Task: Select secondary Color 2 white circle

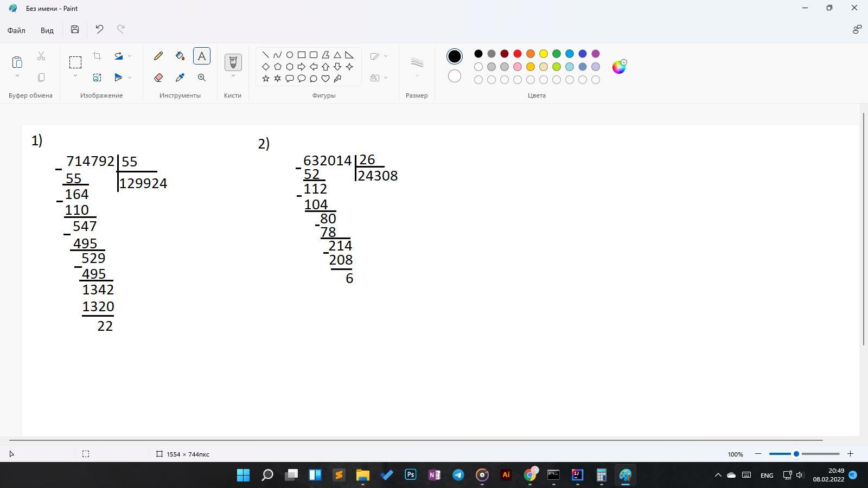Action: pyautogui.click(x=455, y=76)
